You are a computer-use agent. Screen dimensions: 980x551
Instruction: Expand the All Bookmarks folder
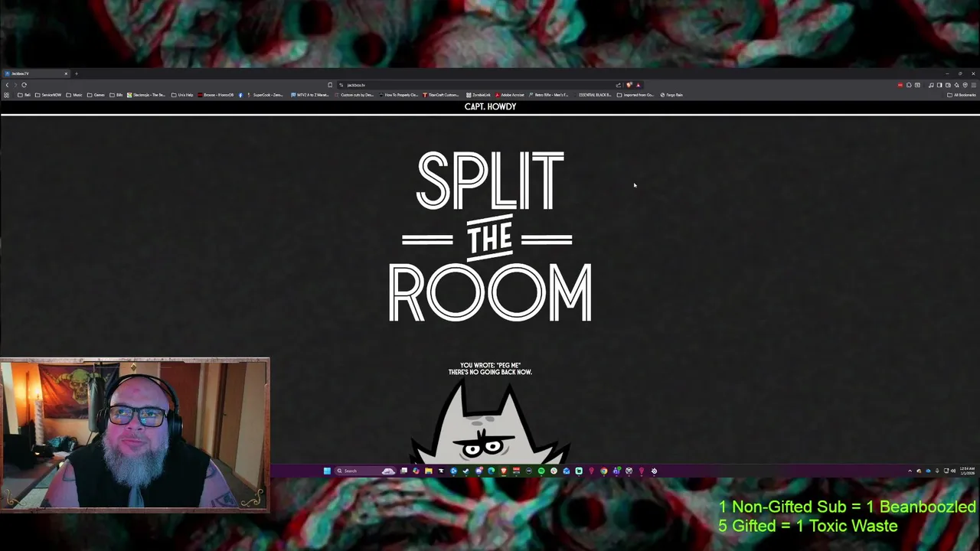point(962,95)
